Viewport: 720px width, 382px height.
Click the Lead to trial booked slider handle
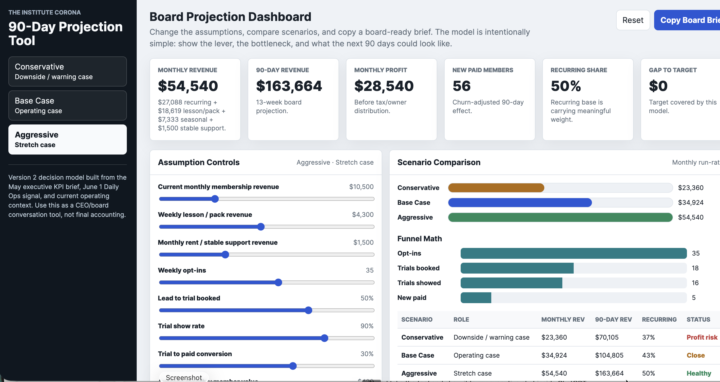[309, 310]
